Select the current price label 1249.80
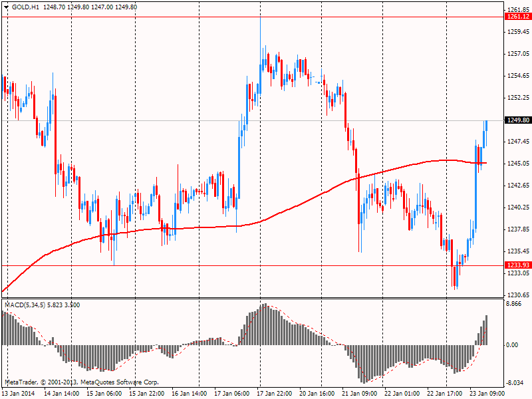This screenshot has width=532, height=399. pos(518,120)
